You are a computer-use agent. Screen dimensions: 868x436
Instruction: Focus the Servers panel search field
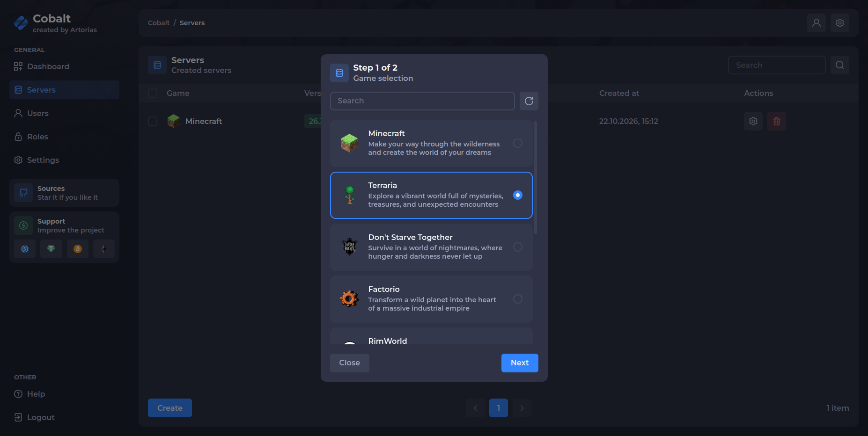pyautogui.click(x=777, y=65)
